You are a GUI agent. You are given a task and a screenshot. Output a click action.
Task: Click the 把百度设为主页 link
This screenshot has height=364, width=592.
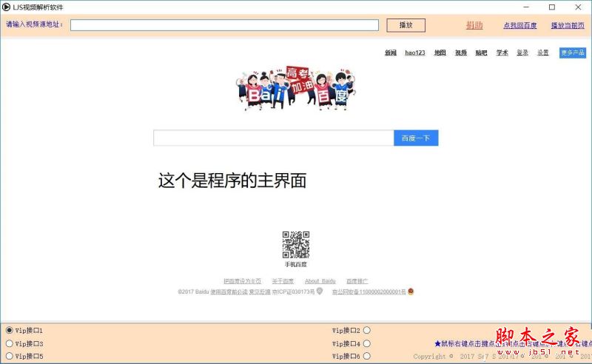click(x=242, y=281)
